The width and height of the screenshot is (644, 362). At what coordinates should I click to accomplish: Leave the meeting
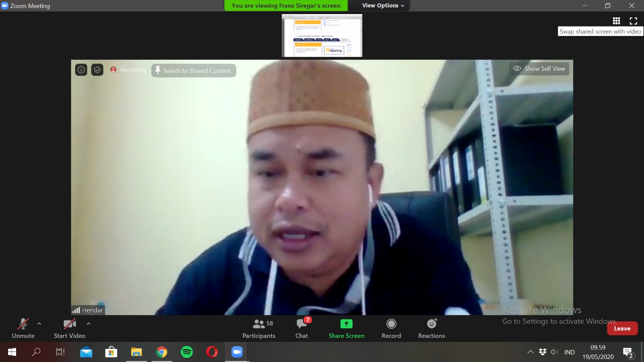click(622, 328)
